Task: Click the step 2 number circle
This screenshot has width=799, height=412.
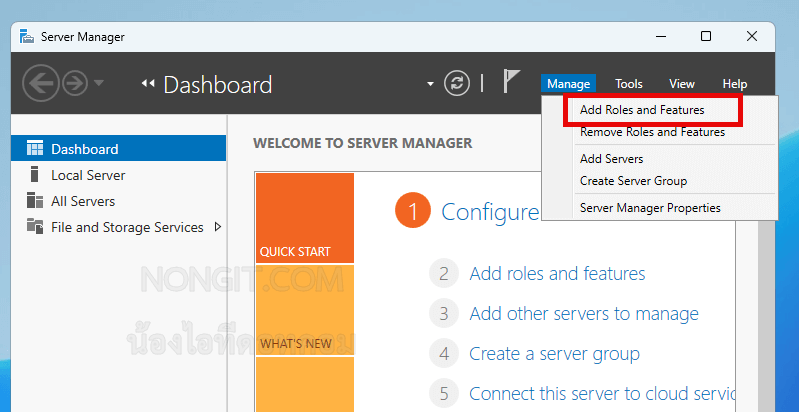Action: click(x=444, y=274)
